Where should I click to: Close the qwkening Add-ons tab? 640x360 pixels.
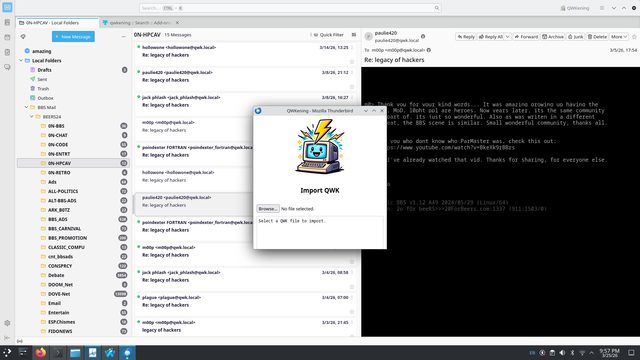pyautogui.click(x=177, y=23)
